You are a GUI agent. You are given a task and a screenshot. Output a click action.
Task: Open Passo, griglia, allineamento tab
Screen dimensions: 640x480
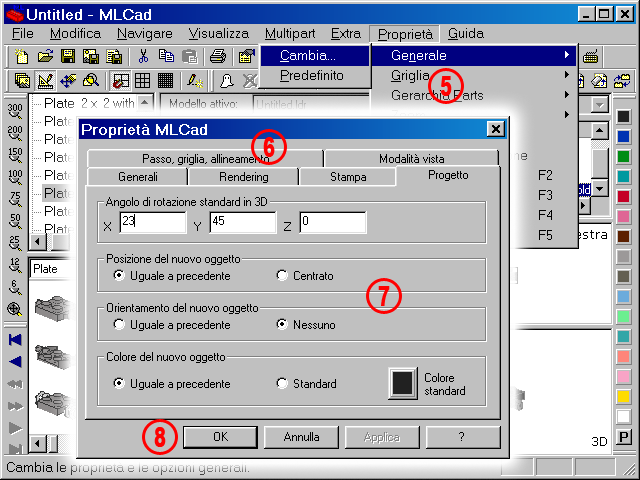205,158
